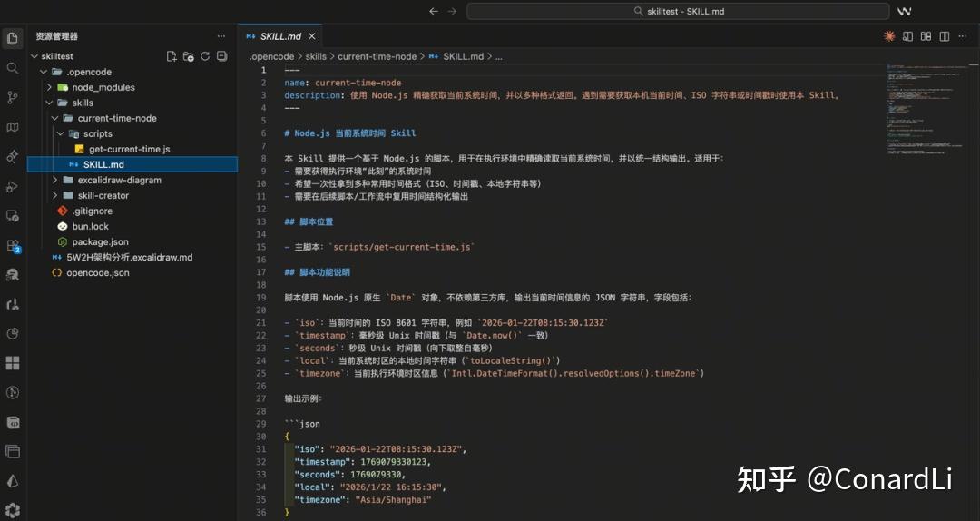Click current-time-node in the breadcrumb path
The image size is (980, 521).
coord(377,56)
